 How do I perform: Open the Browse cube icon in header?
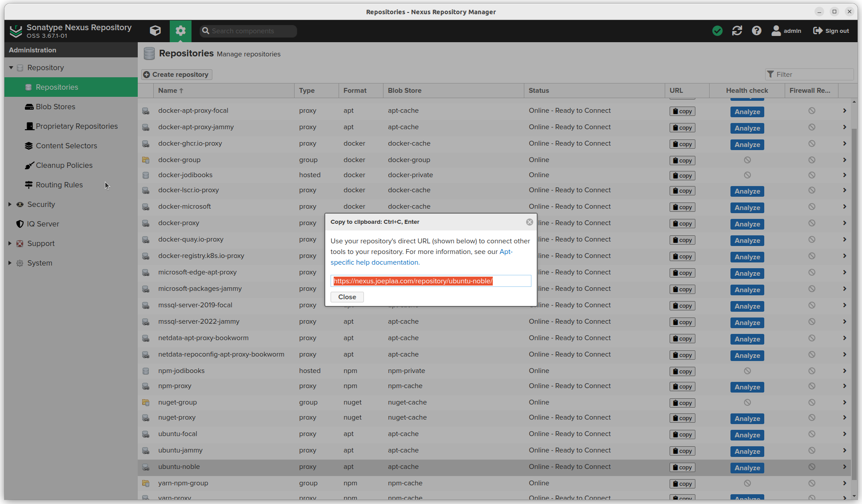[x=155, y=31]
